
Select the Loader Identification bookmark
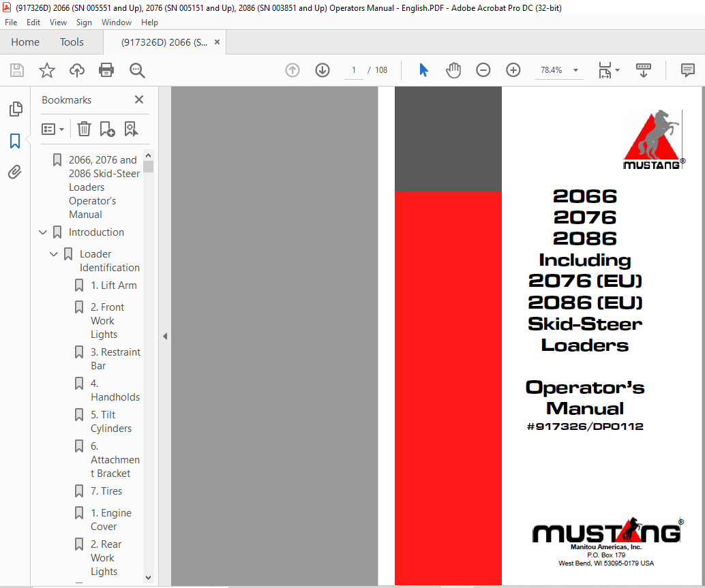click(110, 260)
